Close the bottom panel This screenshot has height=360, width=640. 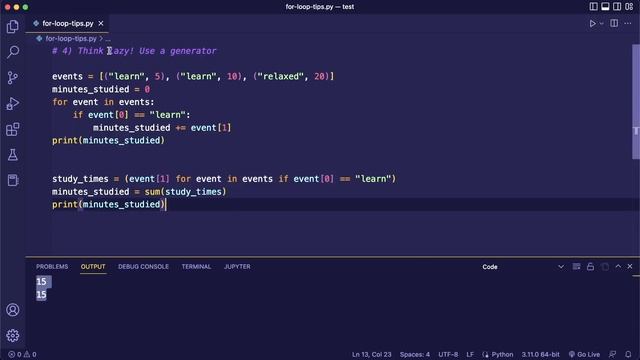click(630, 266)
